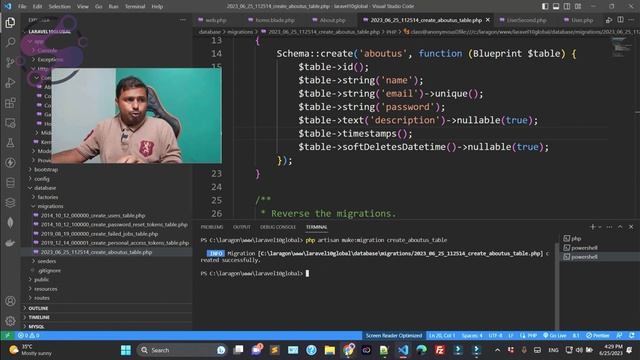Expand the OUTLINE section
The image size is (640, 360).
(38, 308)
